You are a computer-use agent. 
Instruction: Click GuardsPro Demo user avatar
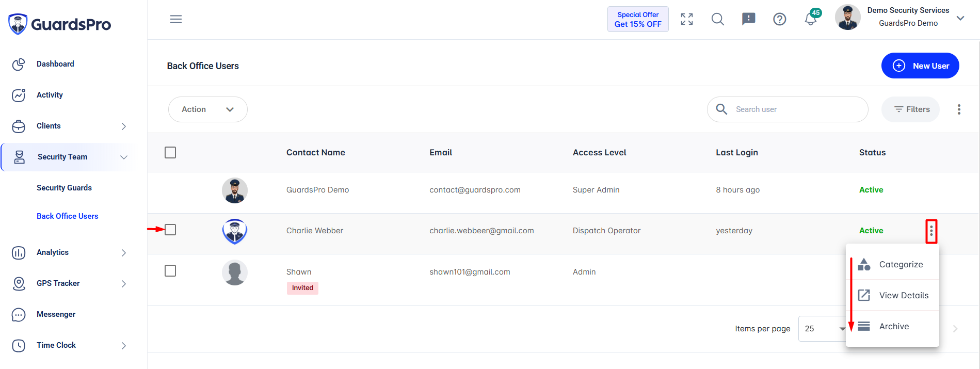coord(235,190)
